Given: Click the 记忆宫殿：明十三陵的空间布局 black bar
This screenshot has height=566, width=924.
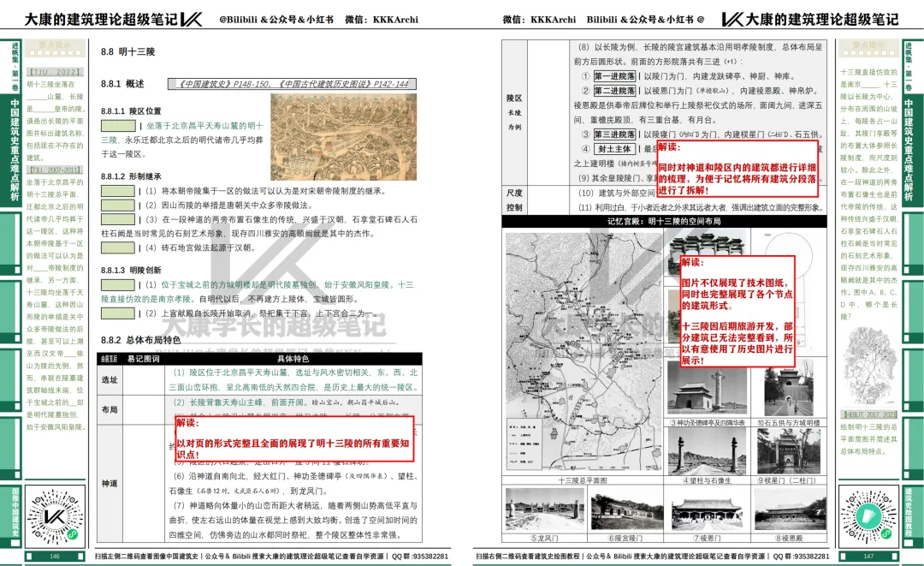Looking at the screenshot, I should 664,221.
